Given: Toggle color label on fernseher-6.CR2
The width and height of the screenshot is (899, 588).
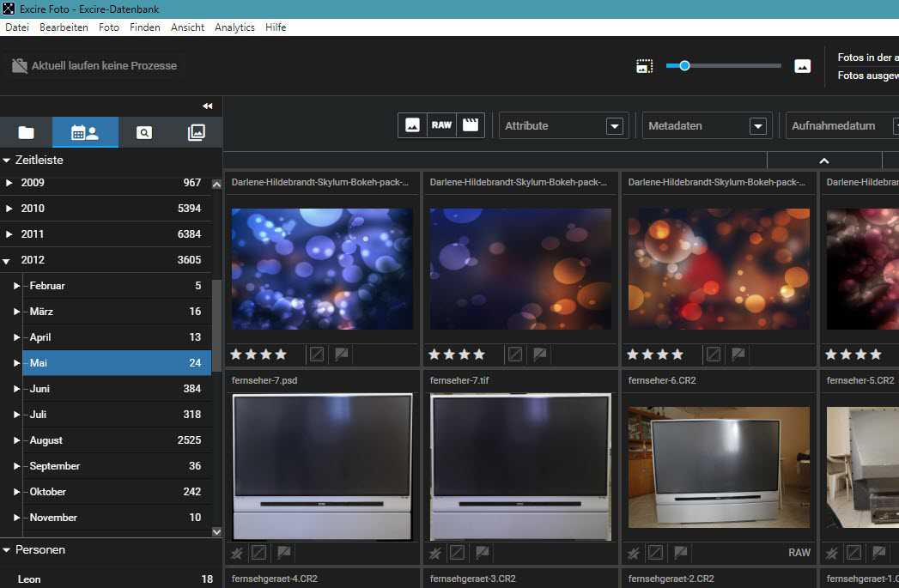Looking at the screenshot, I should (655, 553).
